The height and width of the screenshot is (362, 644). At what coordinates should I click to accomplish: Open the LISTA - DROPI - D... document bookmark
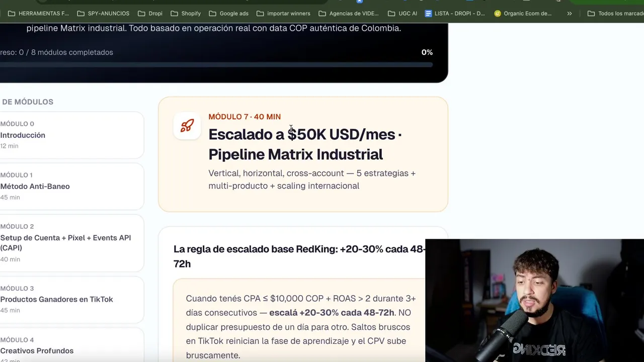455,14
